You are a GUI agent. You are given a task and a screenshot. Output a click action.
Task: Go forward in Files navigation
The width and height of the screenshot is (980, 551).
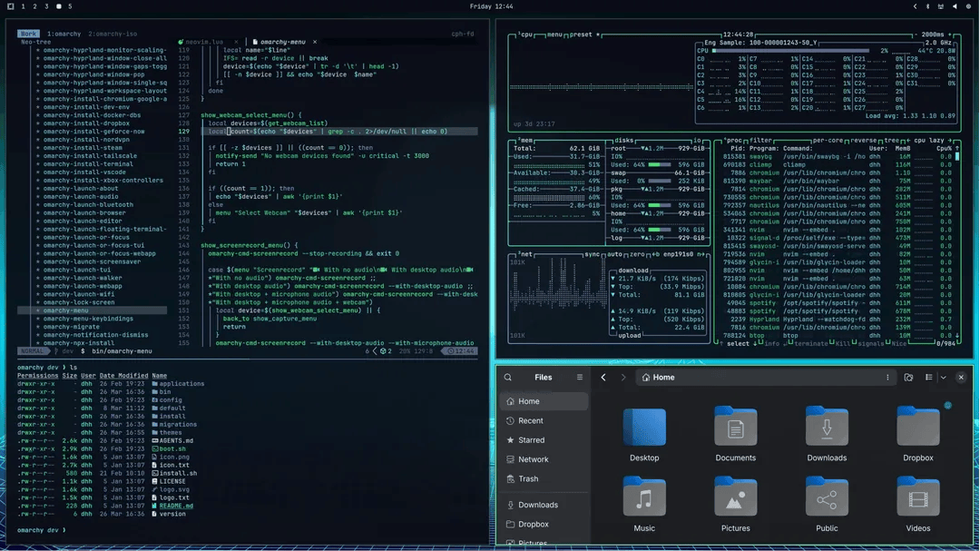pyautogui.click(x=623, y=377)
